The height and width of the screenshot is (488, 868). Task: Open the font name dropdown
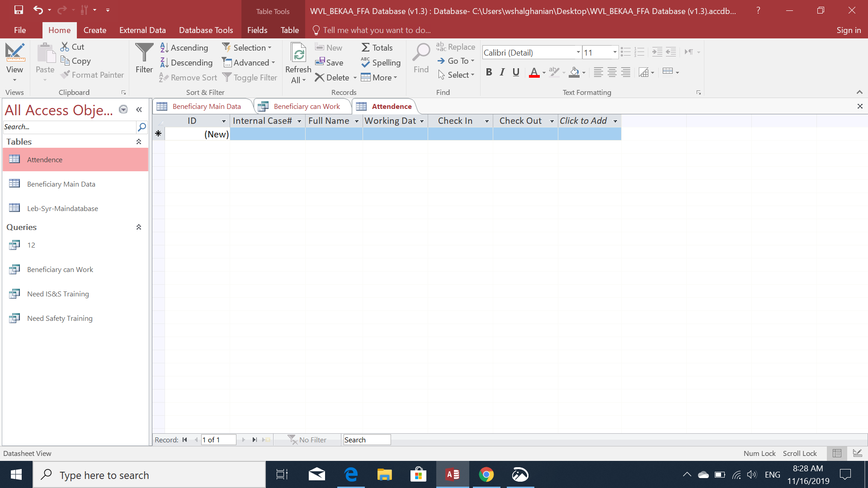coord(578,52)
